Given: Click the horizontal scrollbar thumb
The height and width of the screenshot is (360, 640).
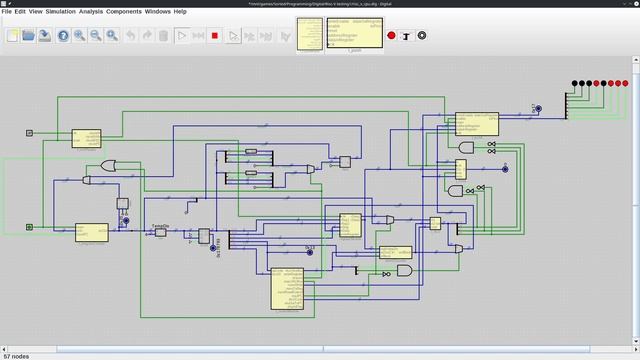Looking at the screenshot, I should [x=323, y=349].
